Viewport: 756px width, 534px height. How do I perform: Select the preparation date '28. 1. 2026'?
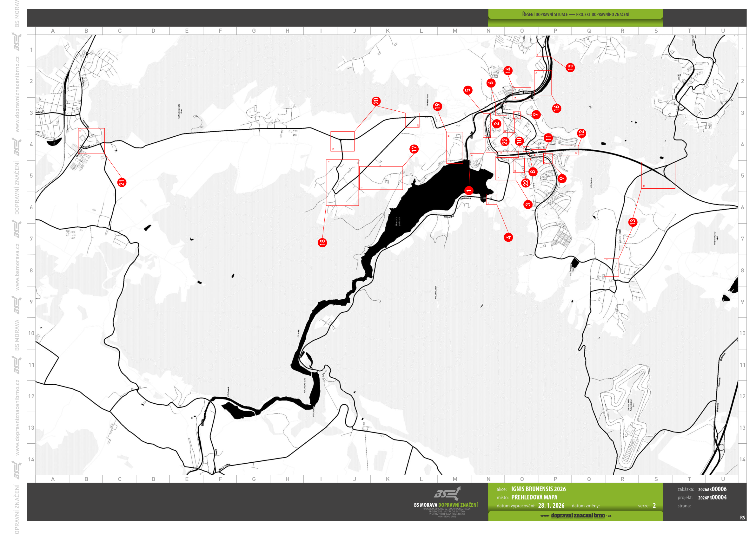pos(551,506)
